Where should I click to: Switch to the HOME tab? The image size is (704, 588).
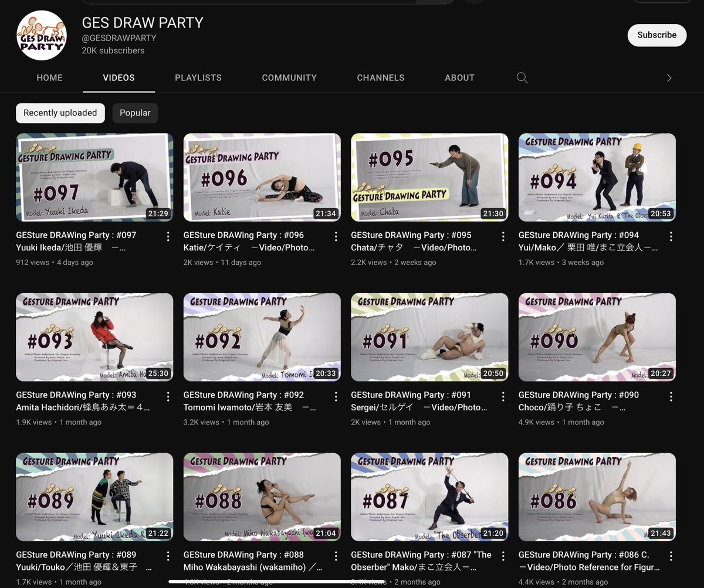tap(49, 78)
